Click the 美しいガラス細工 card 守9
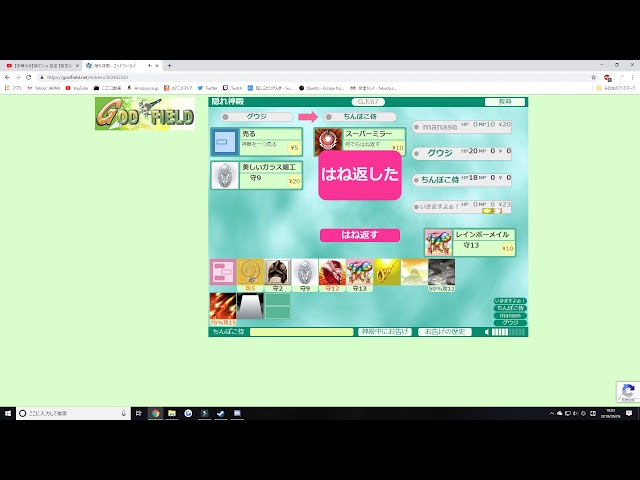Image resolution: width=640 pixels, height=480 pixels. pos(256,175)
